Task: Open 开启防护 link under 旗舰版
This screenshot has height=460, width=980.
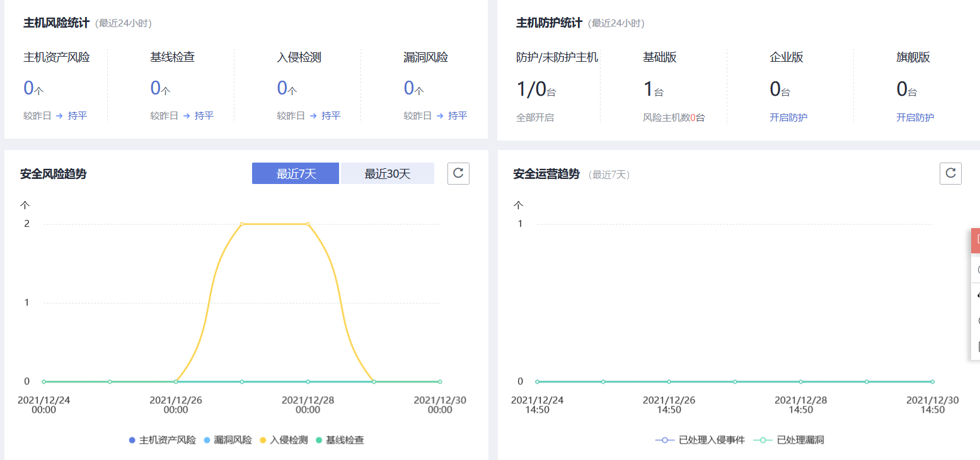Action: 915,117
